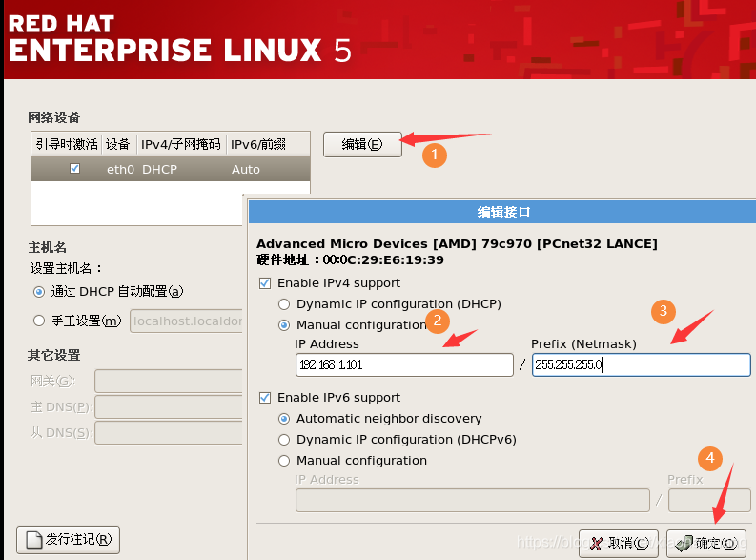
Task: Click the IPv4/子网掩码 column header
Action: point(181,144)
